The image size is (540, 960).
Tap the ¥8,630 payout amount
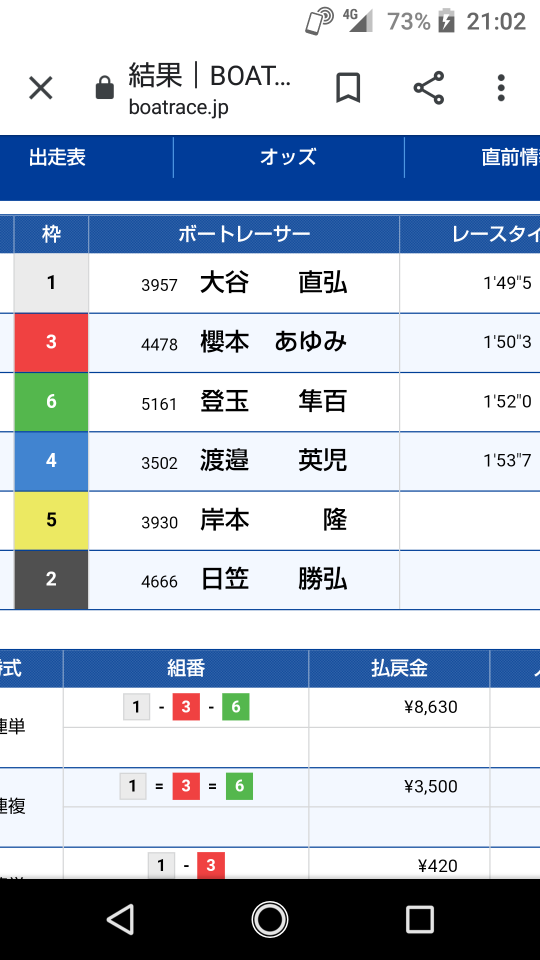point(431,707)
